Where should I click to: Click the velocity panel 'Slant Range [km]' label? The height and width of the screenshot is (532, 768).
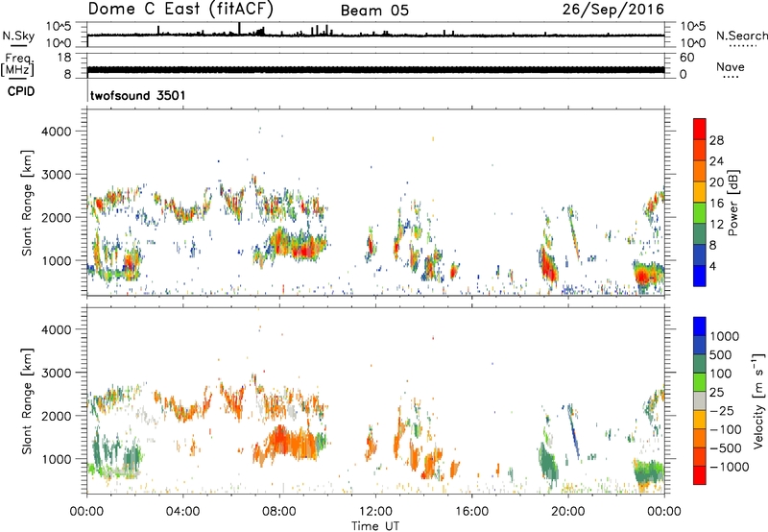27,401
